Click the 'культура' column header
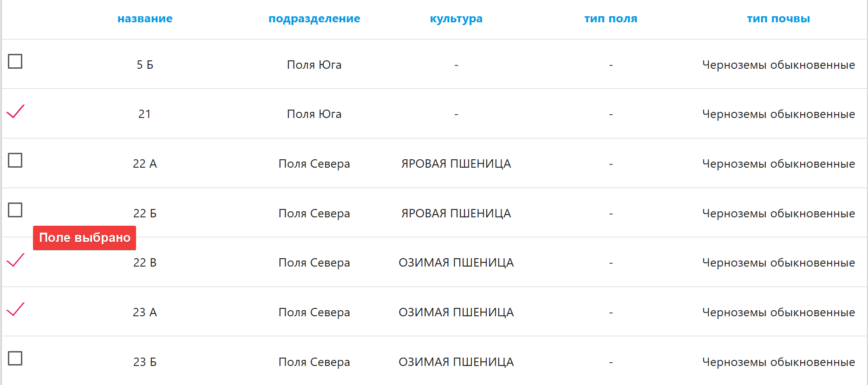 (x=456, y=19)
